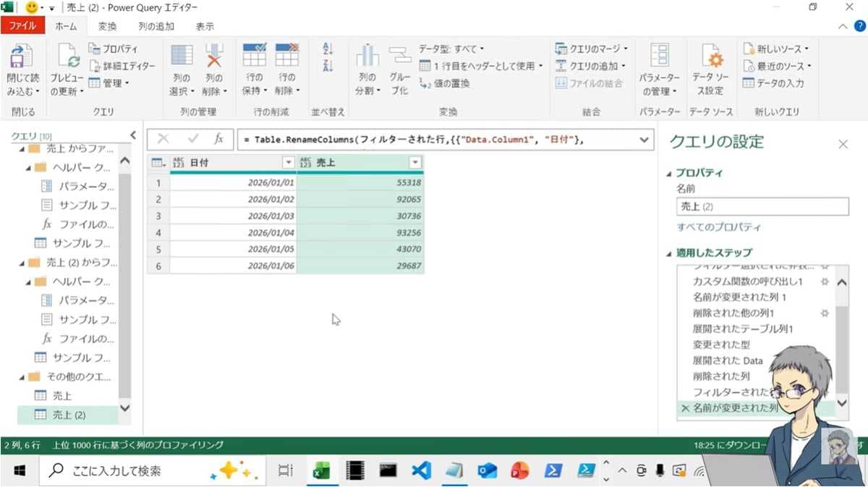
Task: Click the 列の選択 (Choose Columns) icon
Action: tap(181, 56)
